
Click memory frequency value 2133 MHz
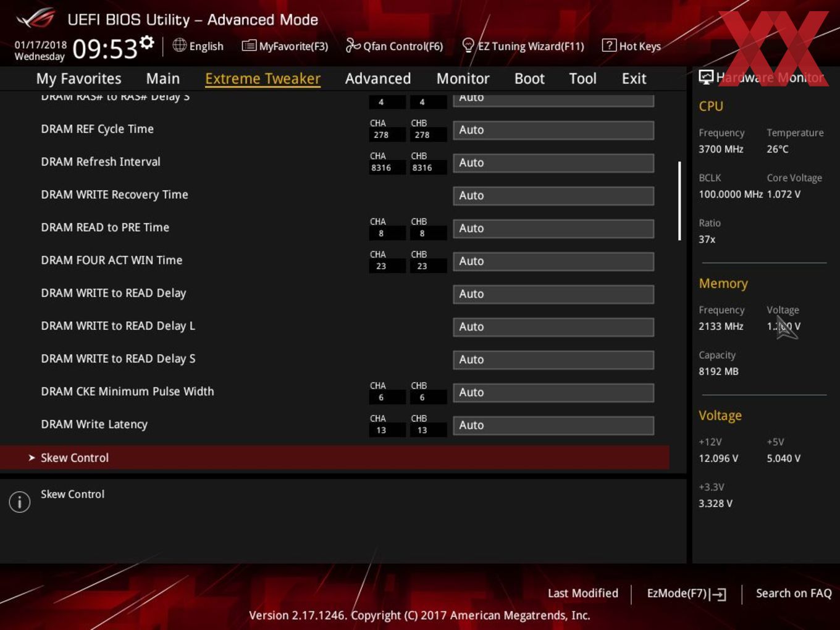pyautogui.click(x=721, y=326)
